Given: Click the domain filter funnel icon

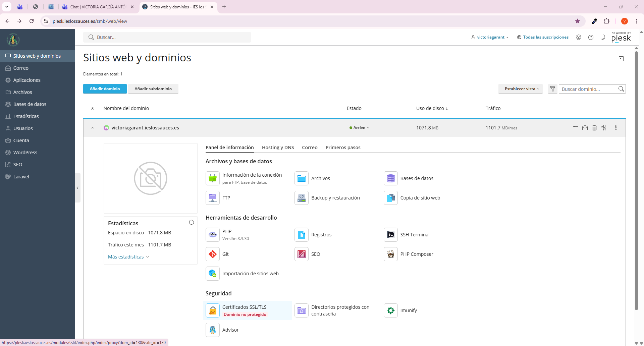Looking at the screenshot, I should 552,89.
